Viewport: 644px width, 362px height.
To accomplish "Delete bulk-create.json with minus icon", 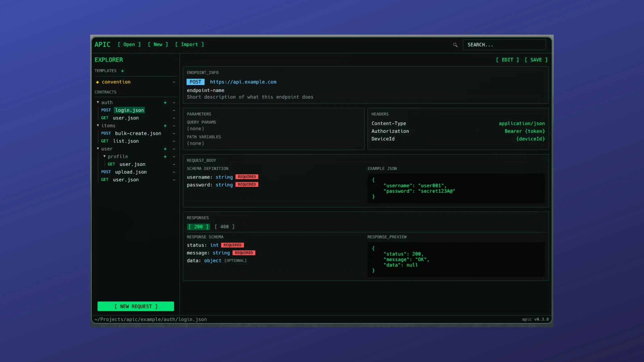I will 174,133.
